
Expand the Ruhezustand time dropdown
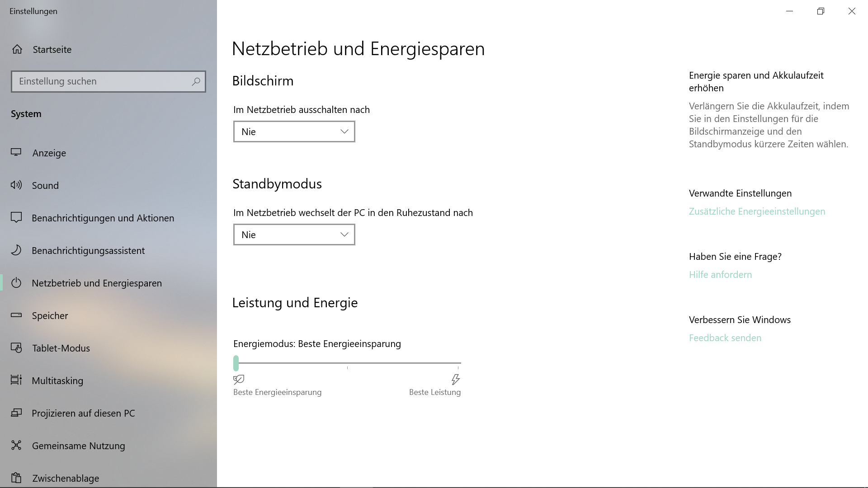click(294, 235)
